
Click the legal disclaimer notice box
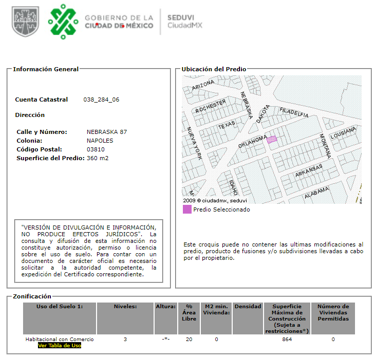point(89,251)
